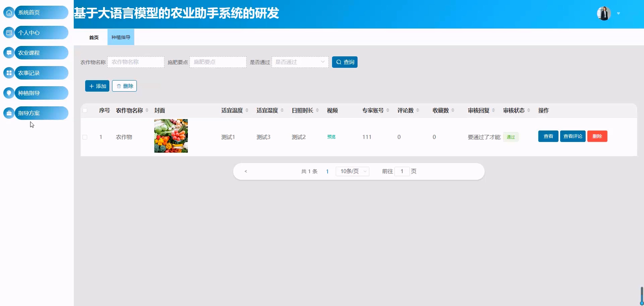Sort by 农作物名称 column arrows

[147, 110]
